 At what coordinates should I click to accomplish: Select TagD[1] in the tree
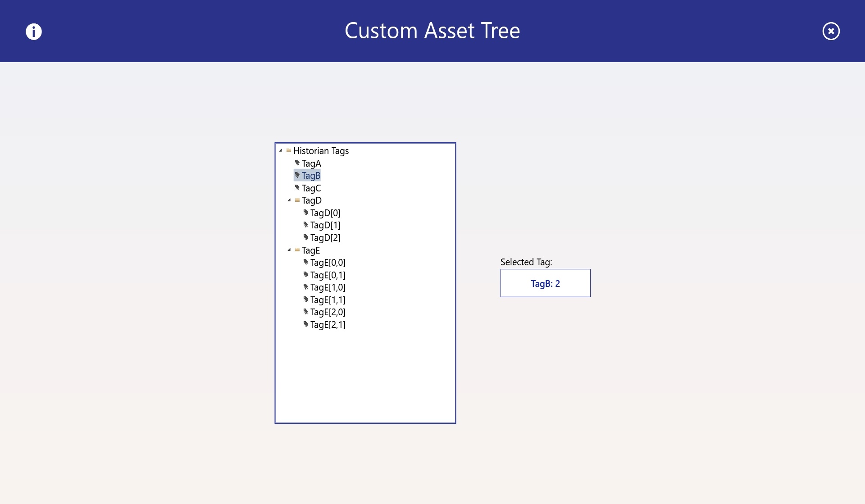tap(325, 225)
